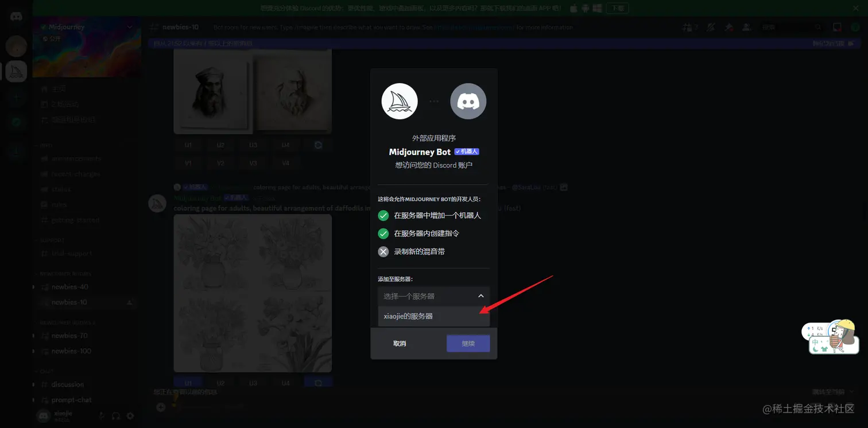
Task: Click the portrait sketches image thumbnail
Action: [x=253, y=91]
